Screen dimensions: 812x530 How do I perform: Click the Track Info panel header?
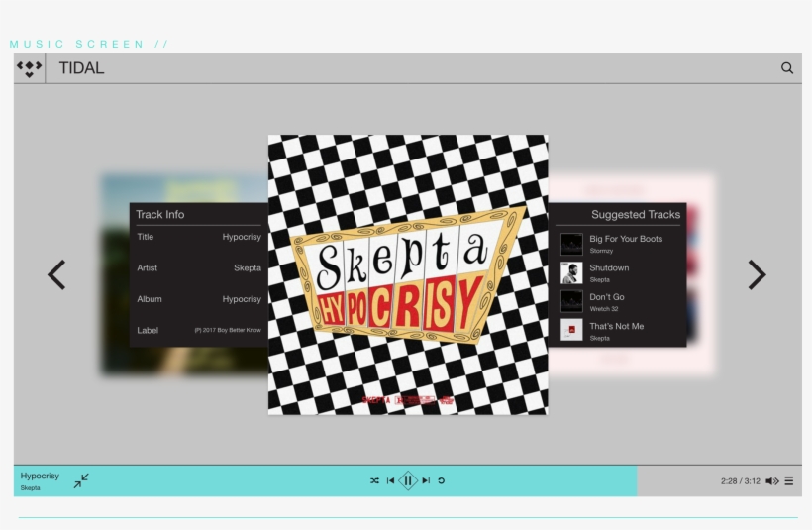(x=160, y=215)
